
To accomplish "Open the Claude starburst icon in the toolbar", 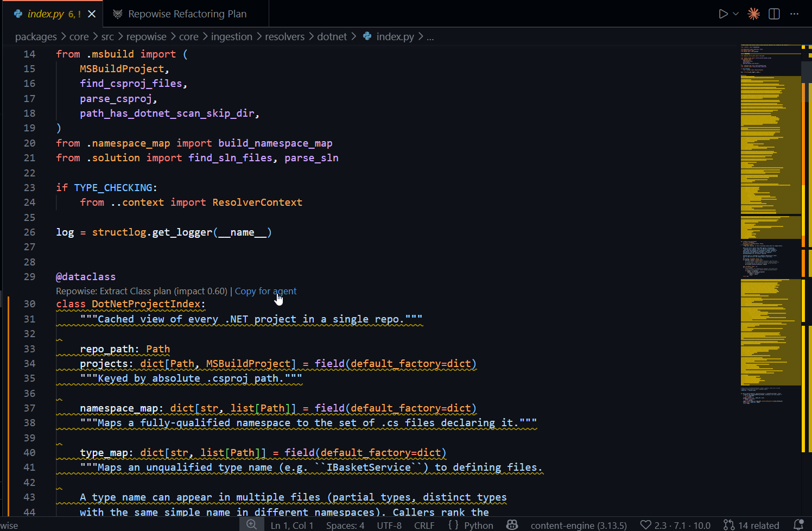I will [754, 14].
